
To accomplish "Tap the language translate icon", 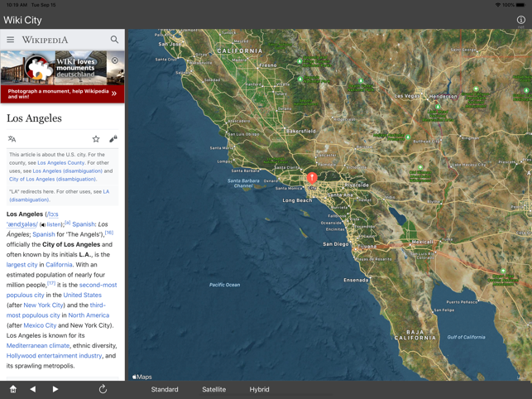I will (x=12, y=138).
